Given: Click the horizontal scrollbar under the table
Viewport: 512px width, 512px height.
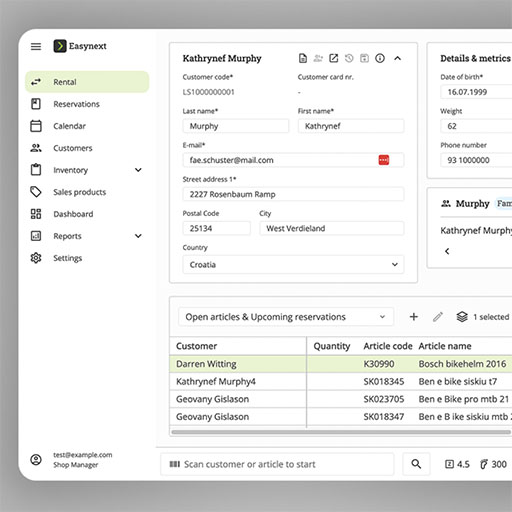Looking at the screenshot, I should [x=341, y=432].
